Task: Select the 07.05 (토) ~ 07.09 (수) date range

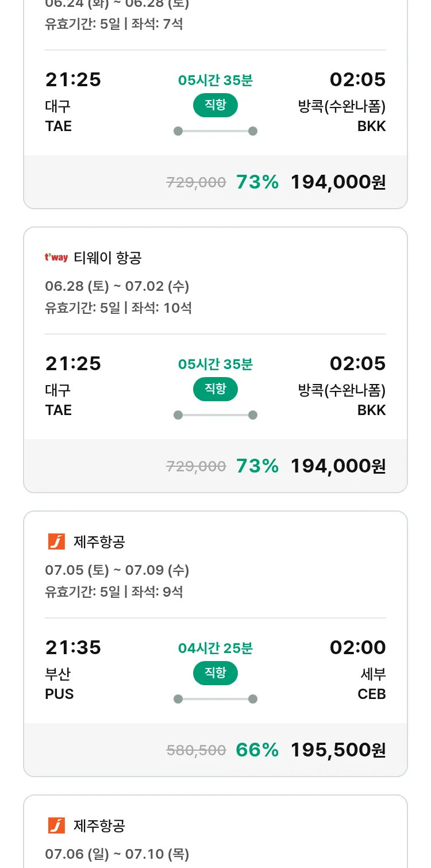Action: [x=117, y=570]
